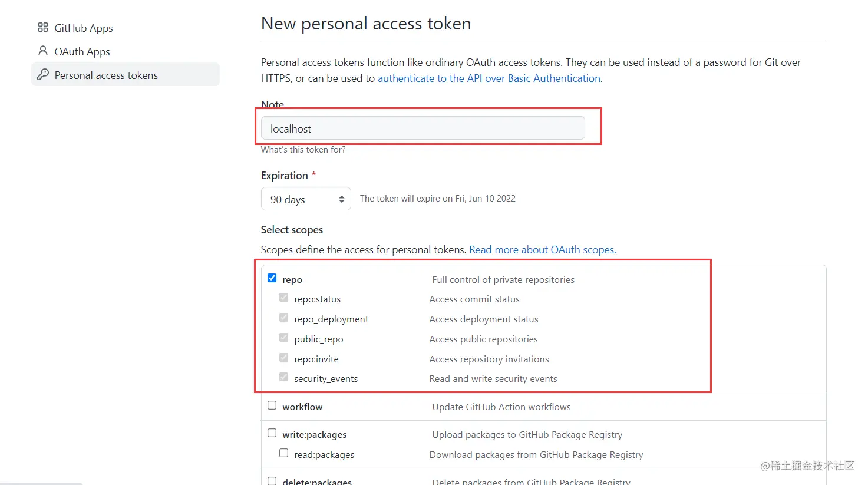The image size is (868, 485).
Task: Click the repo:status sub-scope checkbox
Action: click(284, 298)
